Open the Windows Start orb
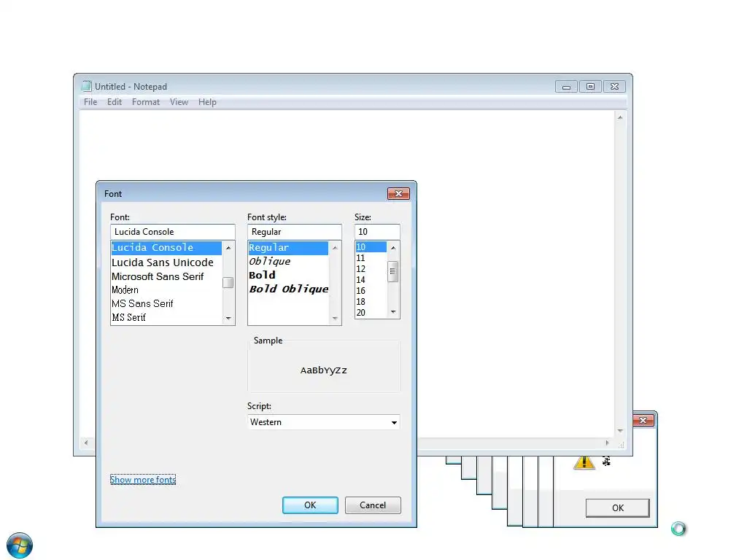 (x=20, y=545)
